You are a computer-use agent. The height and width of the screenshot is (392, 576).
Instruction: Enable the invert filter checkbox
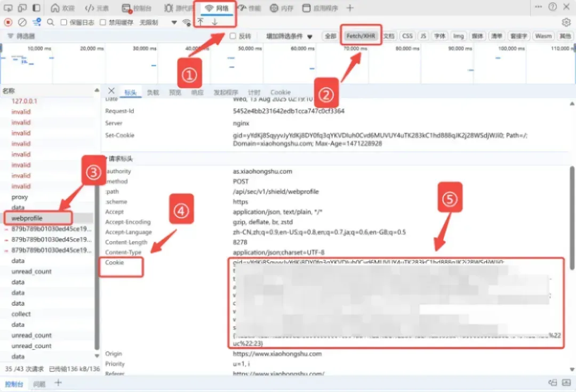coord(233,36)
